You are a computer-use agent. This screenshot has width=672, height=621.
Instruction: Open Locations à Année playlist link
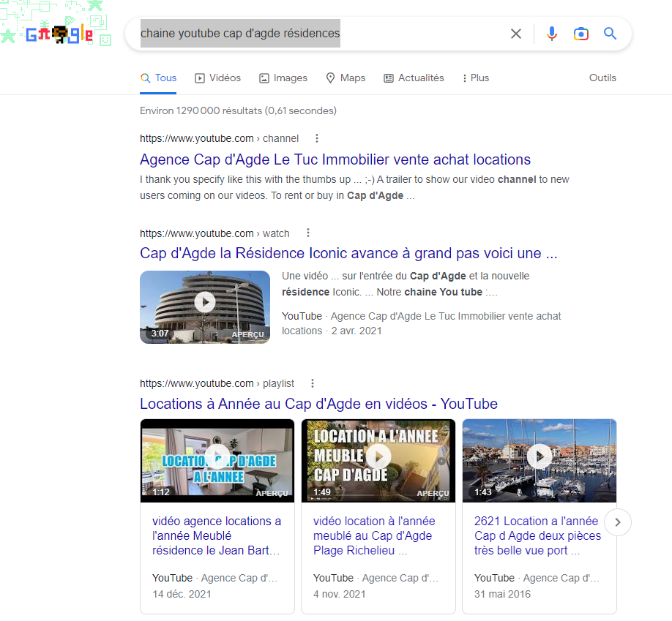[318, 404]
